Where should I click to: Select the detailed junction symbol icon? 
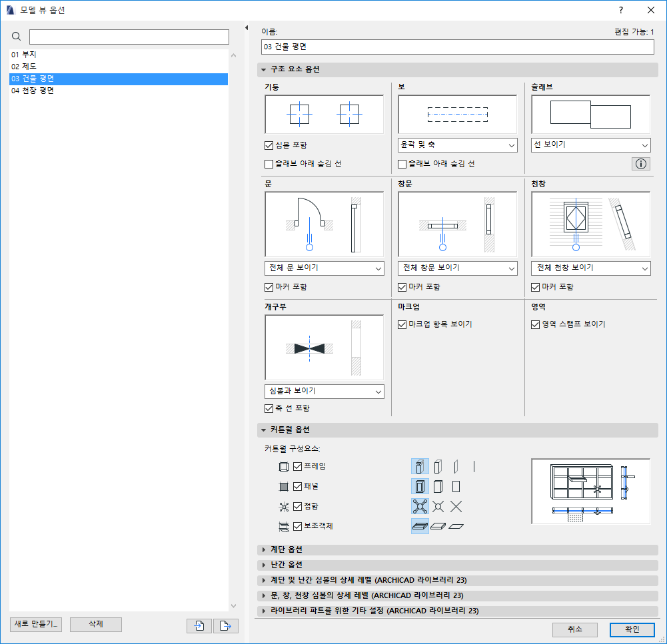(x=420, y=505)
